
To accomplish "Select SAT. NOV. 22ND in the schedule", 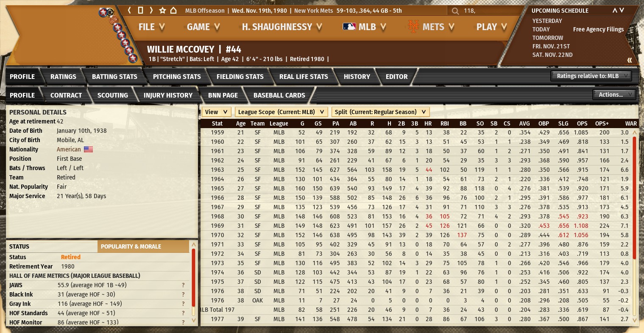I will 552,55.
